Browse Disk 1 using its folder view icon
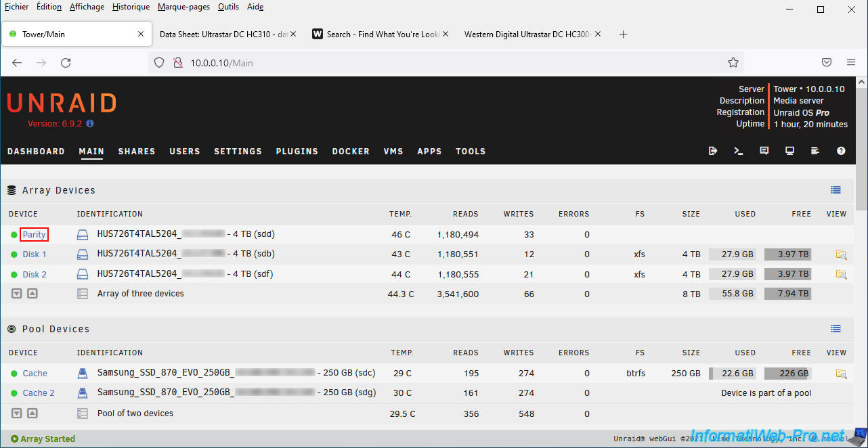 (841, 254)
